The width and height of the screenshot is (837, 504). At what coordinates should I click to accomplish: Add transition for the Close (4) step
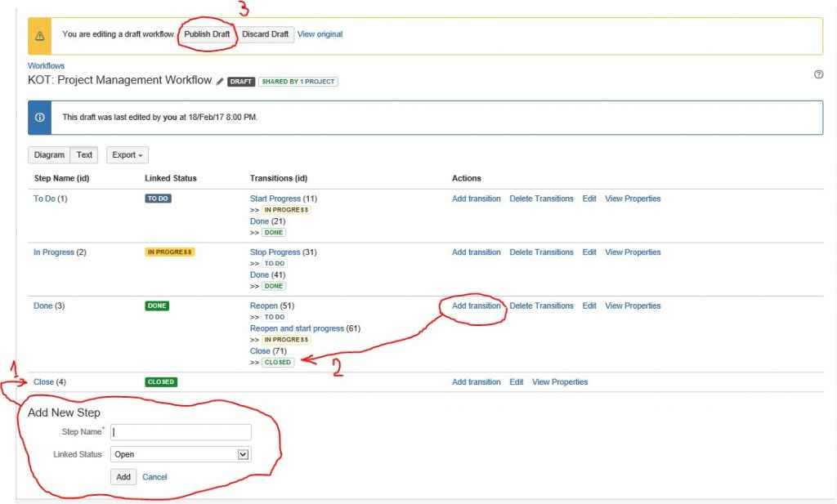pyautogui.click(x=477, y=382)
